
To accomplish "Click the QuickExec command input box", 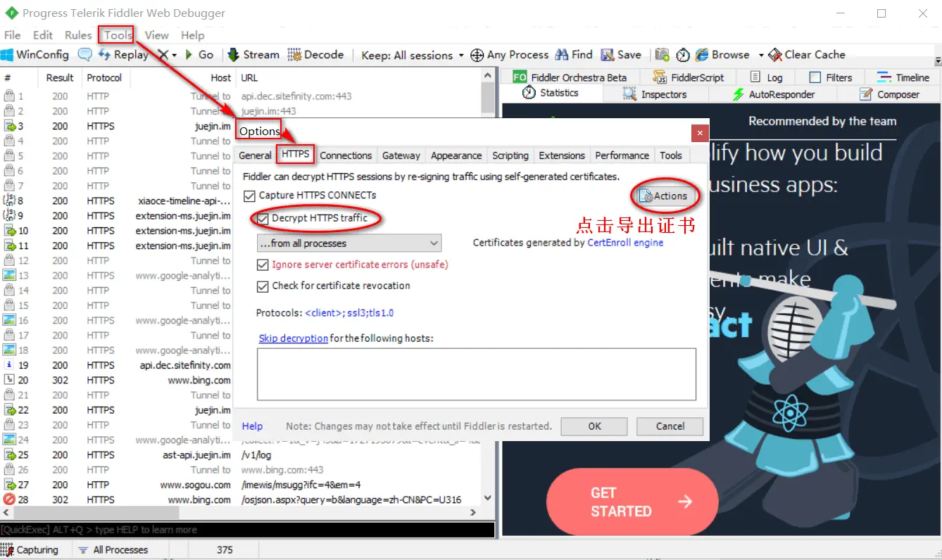I will pos(247,530).
